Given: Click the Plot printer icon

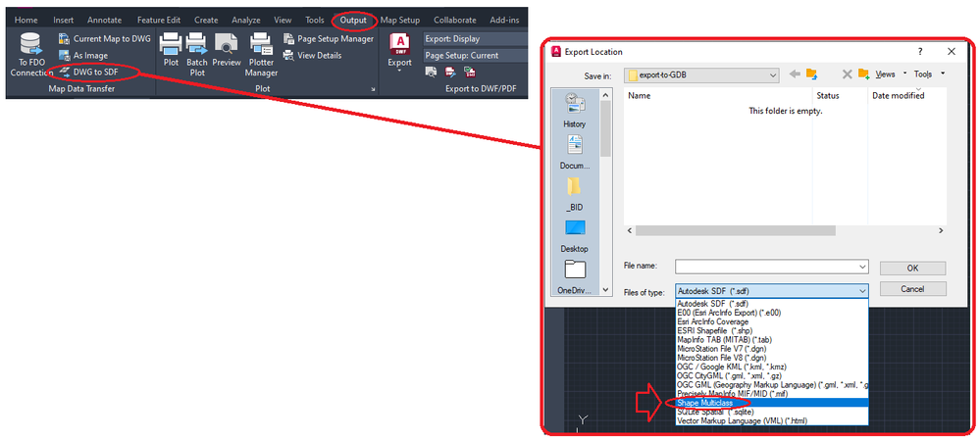Looking at the screenshot, I should (x=171, y=50).
